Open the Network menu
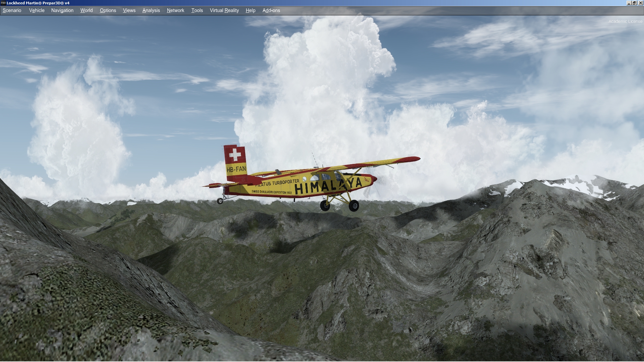 [x=175, y=10]
